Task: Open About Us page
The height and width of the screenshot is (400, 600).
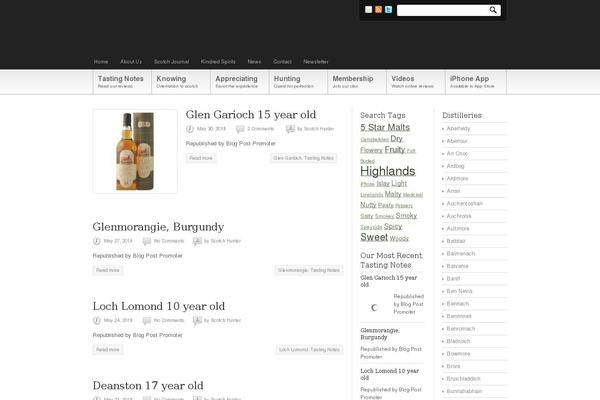Action: 131,62
